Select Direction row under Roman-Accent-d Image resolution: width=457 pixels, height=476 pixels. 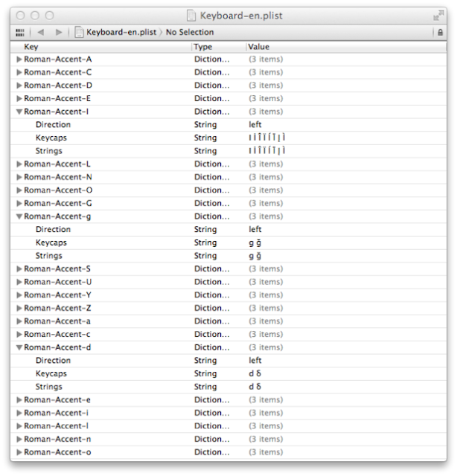click(x=228, y=360)
